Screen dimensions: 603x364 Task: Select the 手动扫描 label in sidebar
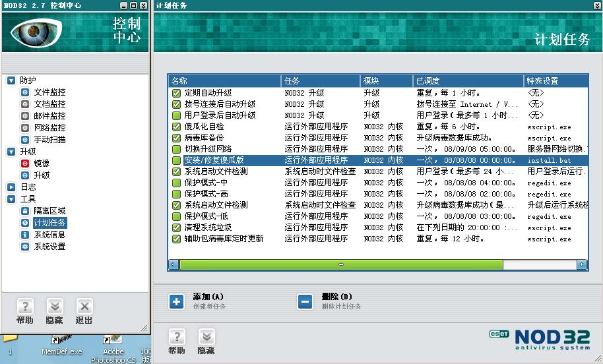49,140
